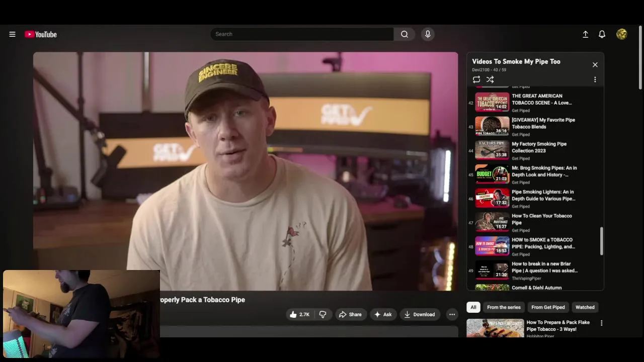Screen dimensions: 644x362
Task: Open Mr. Brog Smoking Pipes thumbnail
Action: [x=492, y=174]
